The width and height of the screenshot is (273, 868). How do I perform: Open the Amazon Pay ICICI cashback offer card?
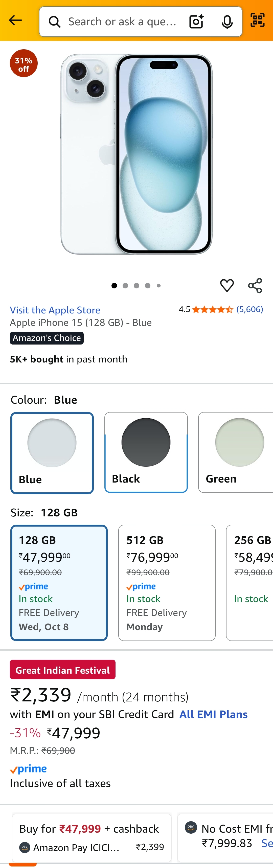point(92,838)
